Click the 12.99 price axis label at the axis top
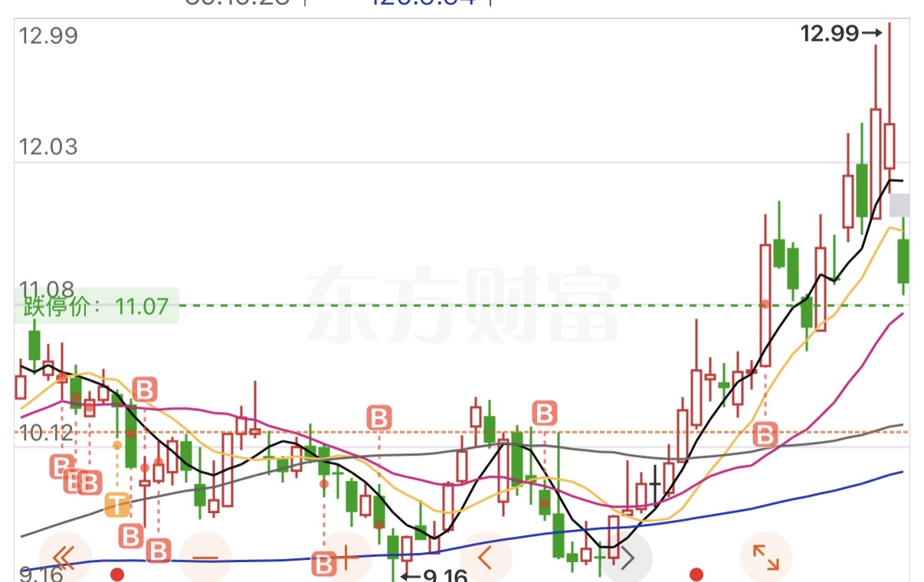 click(48, 36)
